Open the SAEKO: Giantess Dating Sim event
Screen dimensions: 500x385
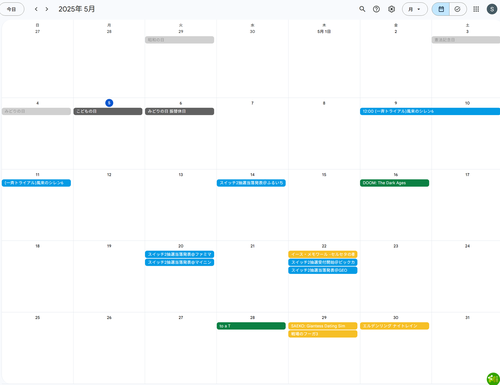pos(323,326)
